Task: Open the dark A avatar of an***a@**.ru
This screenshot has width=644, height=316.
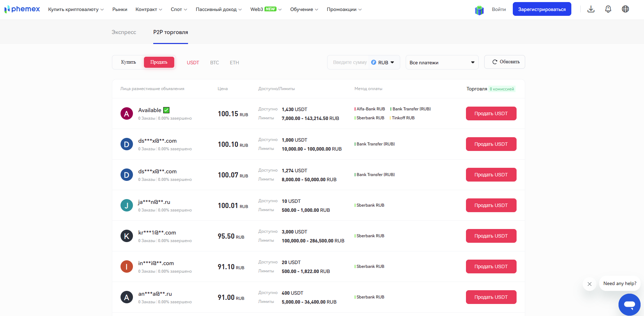Action: pyautogui.click(x=127, y=297)
